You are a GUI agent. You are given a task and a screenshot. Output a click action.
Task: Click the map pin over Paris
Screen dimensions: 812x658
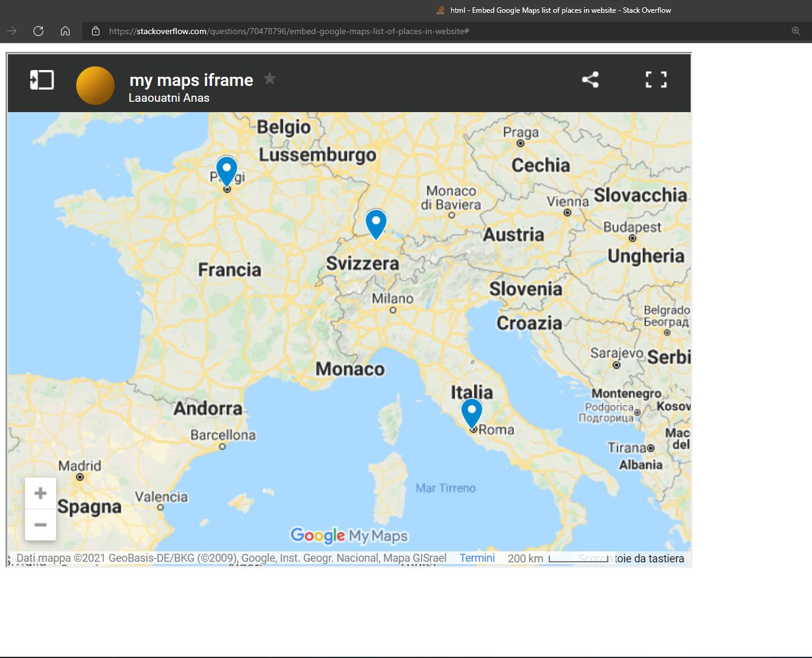[227, 171]
